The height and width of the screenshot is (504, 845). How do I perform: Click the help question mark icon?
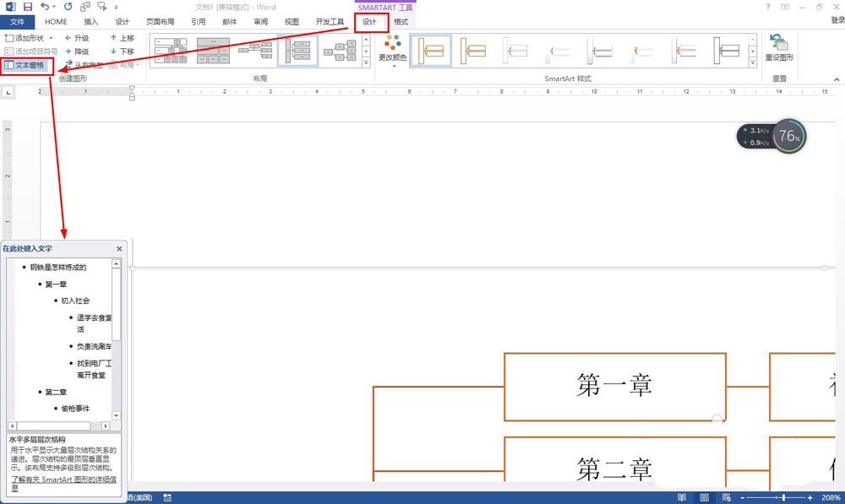(767, 7)
